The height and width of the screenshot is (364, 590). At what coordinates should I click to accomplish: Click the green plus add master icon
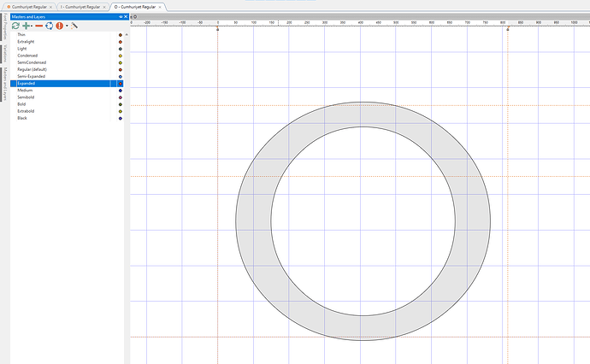(27, 26)
